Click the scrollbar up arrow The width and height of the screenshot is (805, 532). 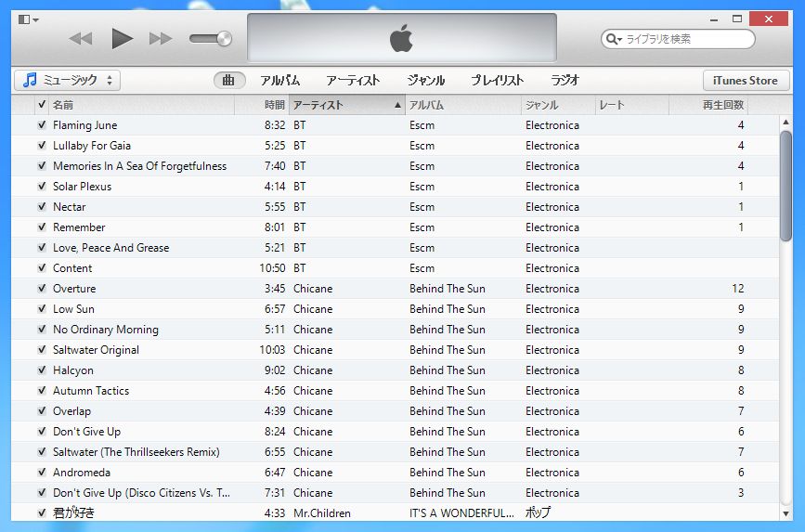[x=786, y=123]
